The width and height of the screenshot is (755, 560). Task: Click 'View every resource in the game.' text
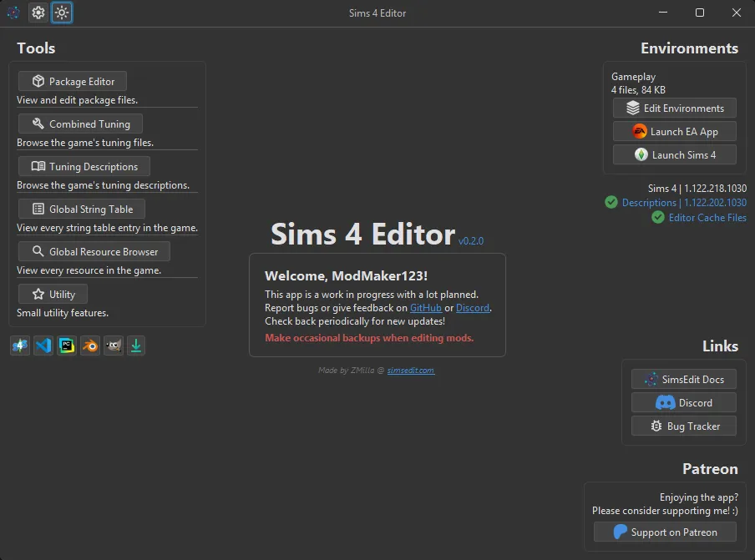(x=89, y=270)
